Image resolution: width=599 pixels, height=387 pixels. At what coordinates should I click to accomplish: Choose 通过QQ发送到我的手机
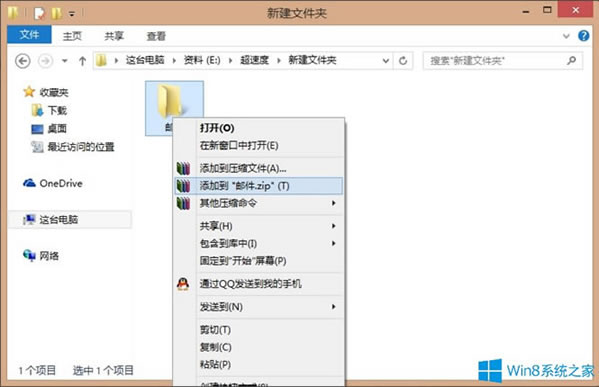pyautogui.click(x=259, y=284)
